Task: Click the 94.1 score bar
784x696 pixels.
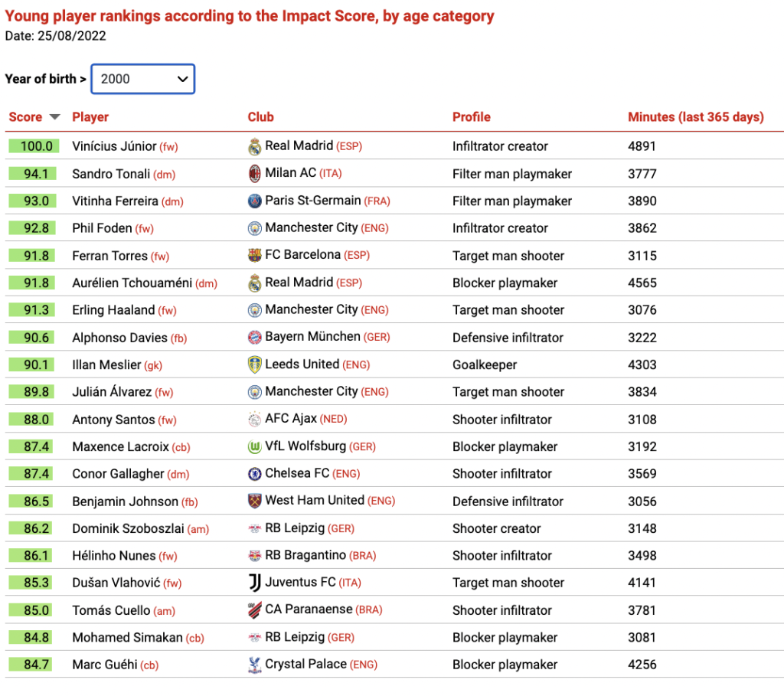Action: [x=32, y=174]
